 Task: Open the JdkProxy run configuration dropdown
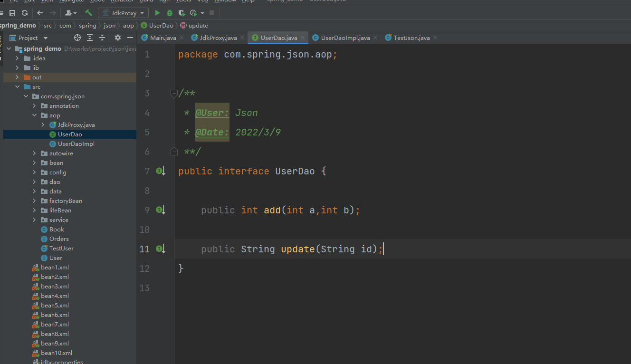pos(123,13)
